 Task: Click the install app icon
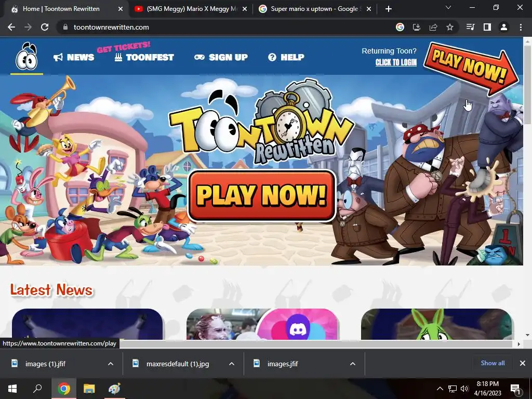[417, 27]
